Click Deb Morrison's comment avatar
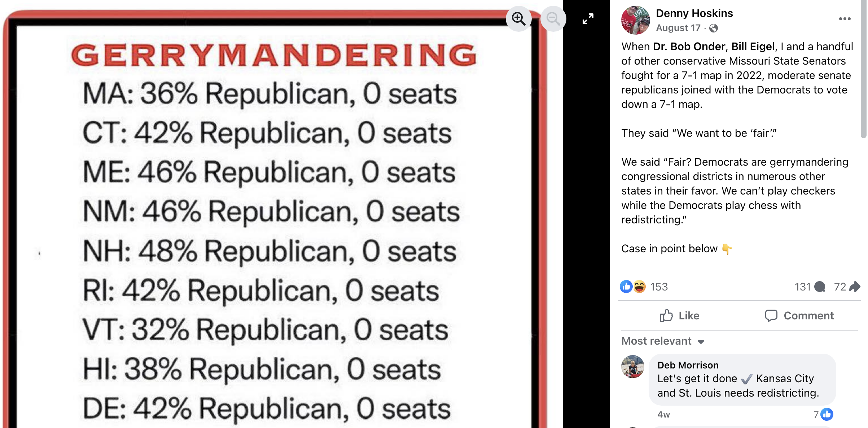The width and height of the screenshot is (868, 428). [x=632, y=367]
